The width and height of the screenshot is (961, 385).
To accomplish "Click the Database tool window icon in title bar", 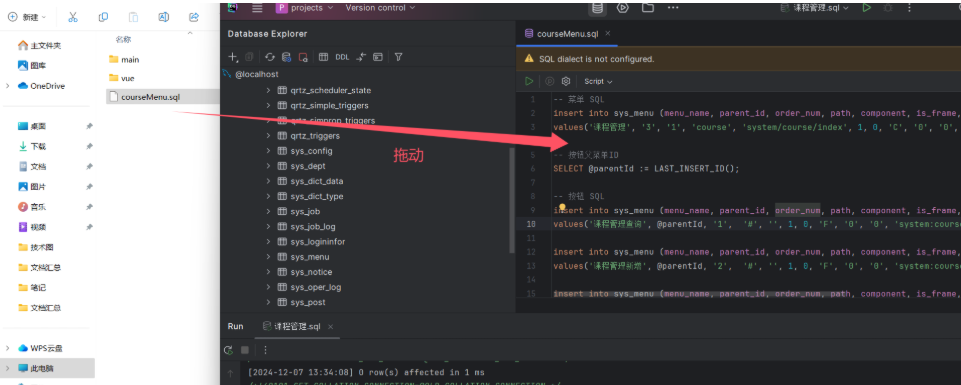I will [x=597, y=8].
